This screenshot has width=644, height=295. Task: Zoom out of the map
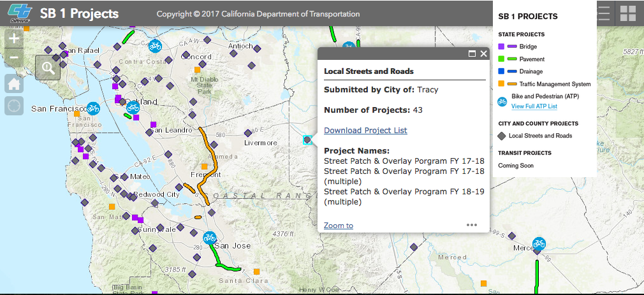tap(14, 57)
